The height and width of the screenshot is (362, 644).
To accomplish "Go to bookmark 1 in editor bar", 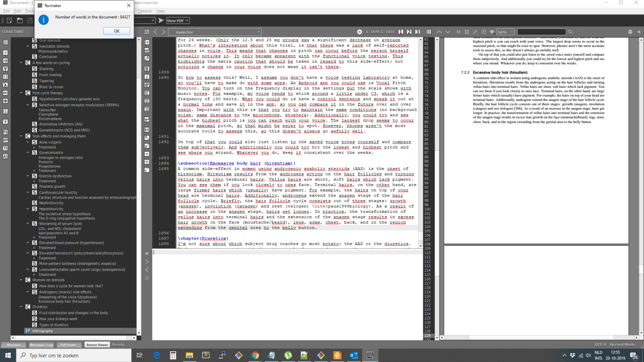I will tap(401, 32).
